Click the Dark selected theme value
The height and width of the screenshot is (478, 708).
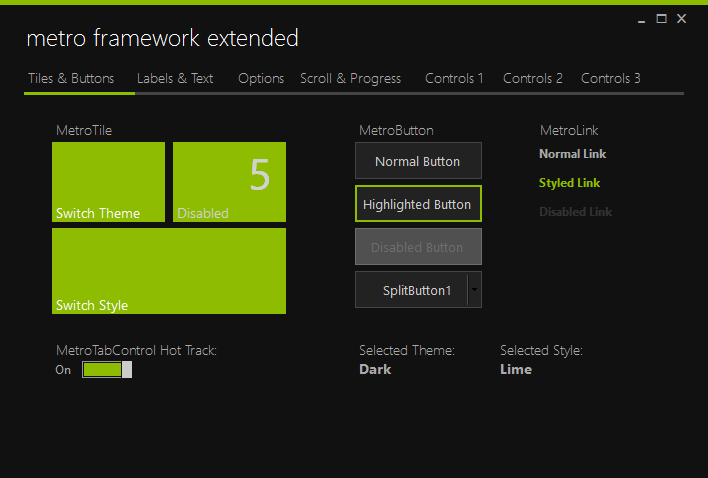(375, 370)
